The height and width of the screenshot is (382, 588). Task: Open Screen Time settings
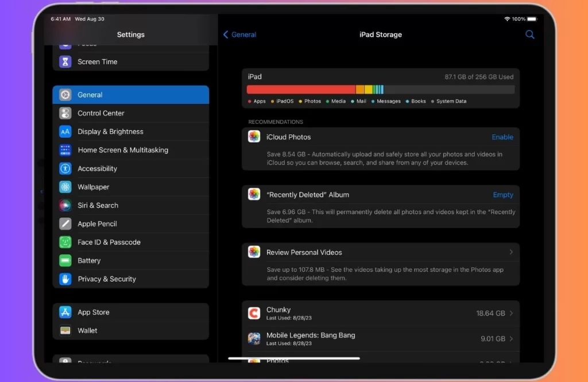[x=130, y=61]
